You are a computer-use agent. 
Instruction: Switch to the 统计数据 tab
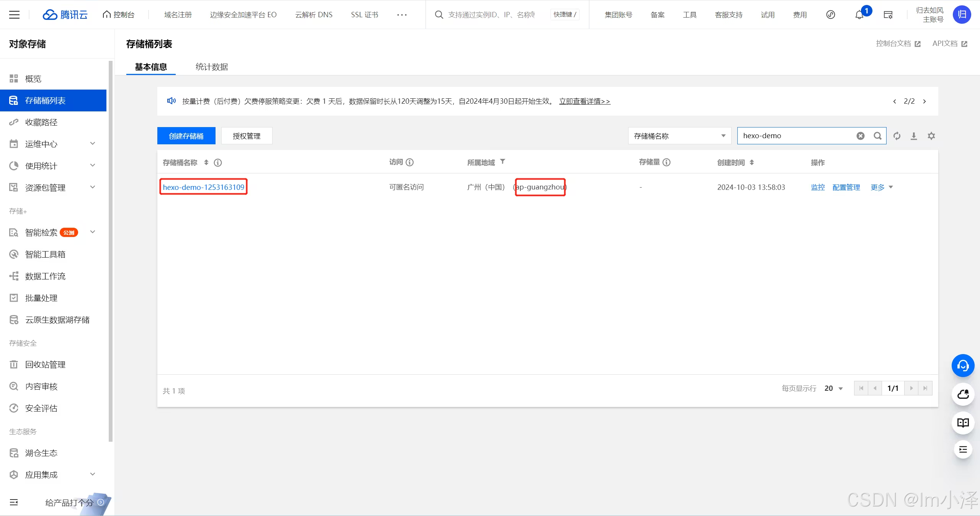[212, 67]
